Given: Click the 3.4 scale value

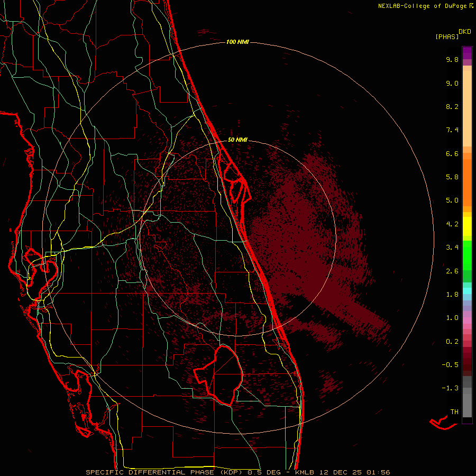Looking at the screenshot, I should [452, 248].
